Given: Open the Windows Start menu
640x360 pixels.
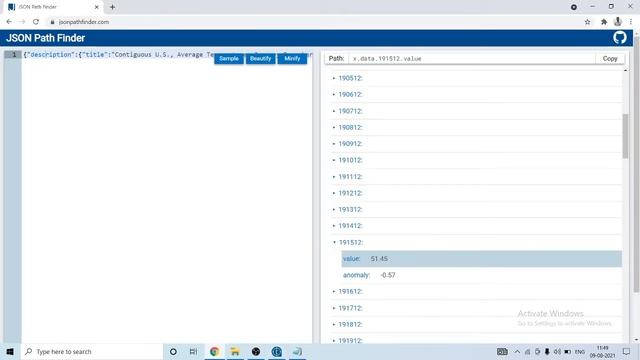Looking at the screenshot, I should pyautogui.click(x=10, y=351).
